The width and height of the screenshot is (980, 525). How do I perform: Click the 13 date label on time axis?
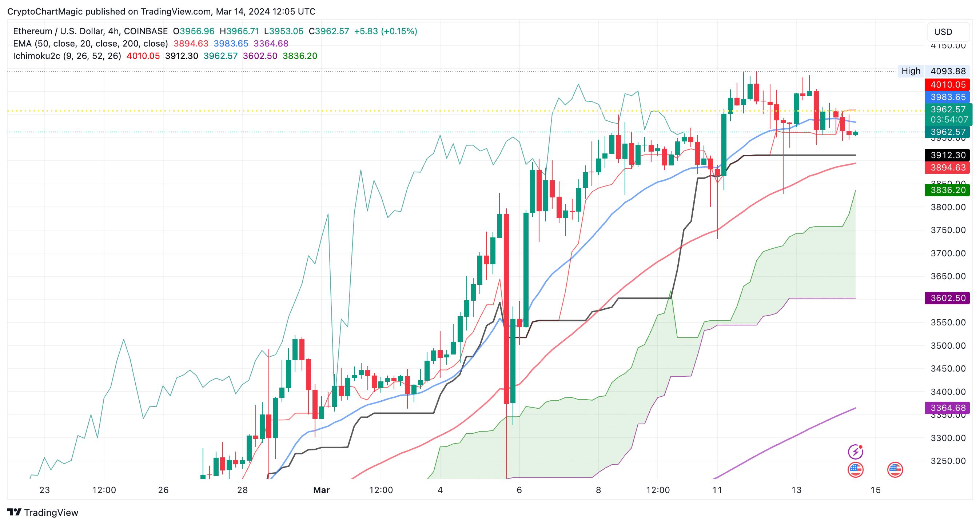(796, 490)
